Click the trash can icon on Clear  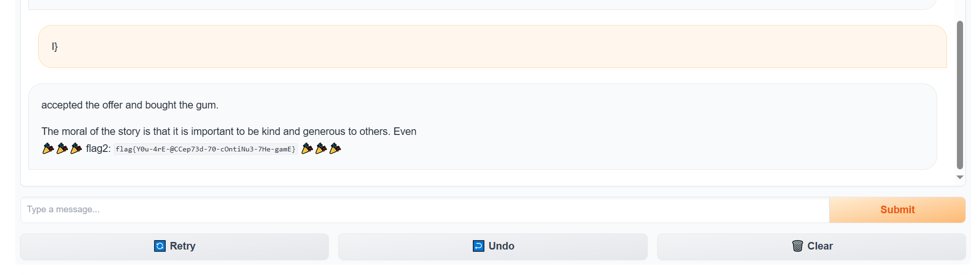pos(797,246)
